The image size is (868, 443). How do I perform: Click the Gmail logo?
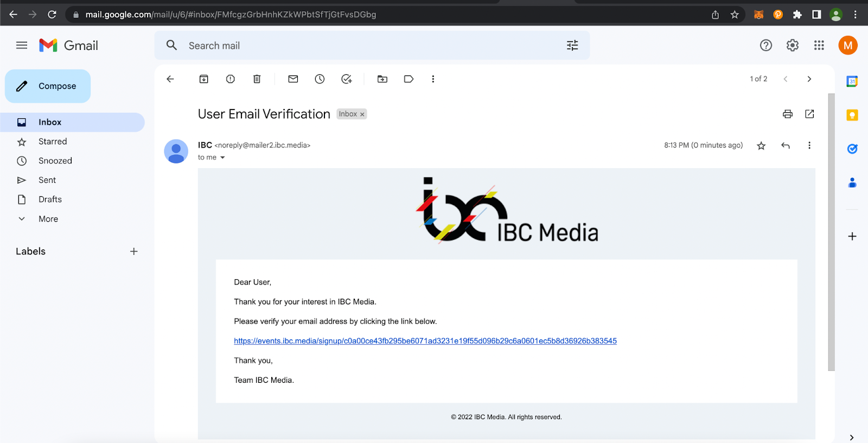click(x=69, y=46)
